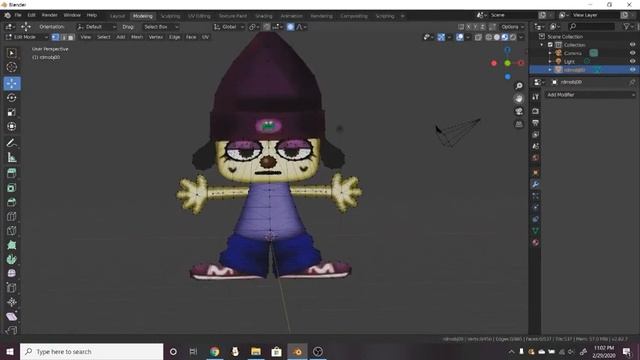This screenshot has width=640, height=360.
Task: Select the Inset Faces tool
Action: pos(11,188)
